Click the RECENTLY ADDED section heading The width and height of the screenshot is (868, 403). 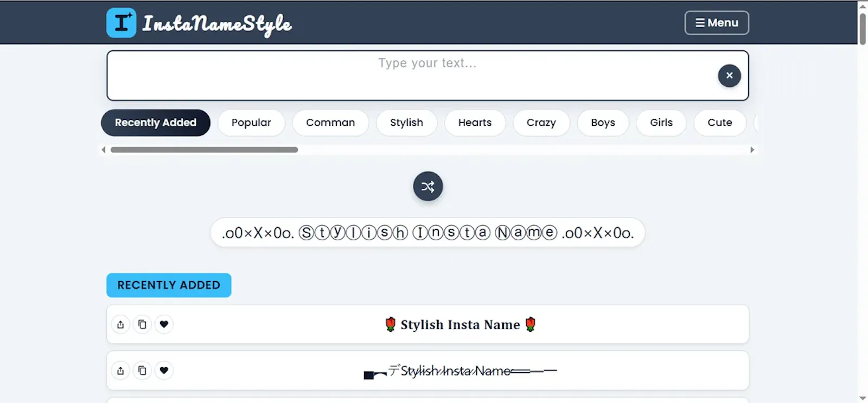tap(169, 285)
